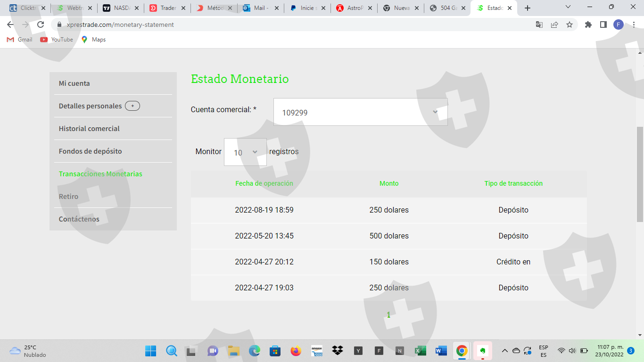The height and width of the screenshot is (362, 644).
Task: Open a new browser tab
Action: tap(528, 8)
